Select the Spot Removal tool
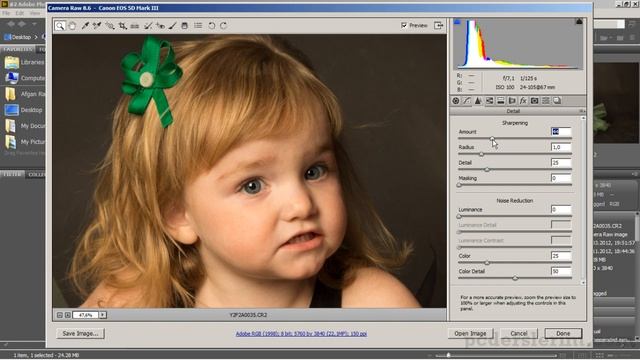 pyautogui.click(x=148, y=26)
